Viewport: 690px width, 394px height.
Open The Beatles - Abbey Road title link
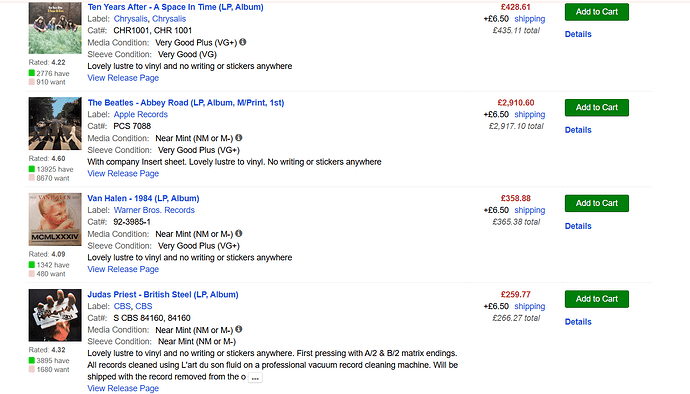point(186,103)
